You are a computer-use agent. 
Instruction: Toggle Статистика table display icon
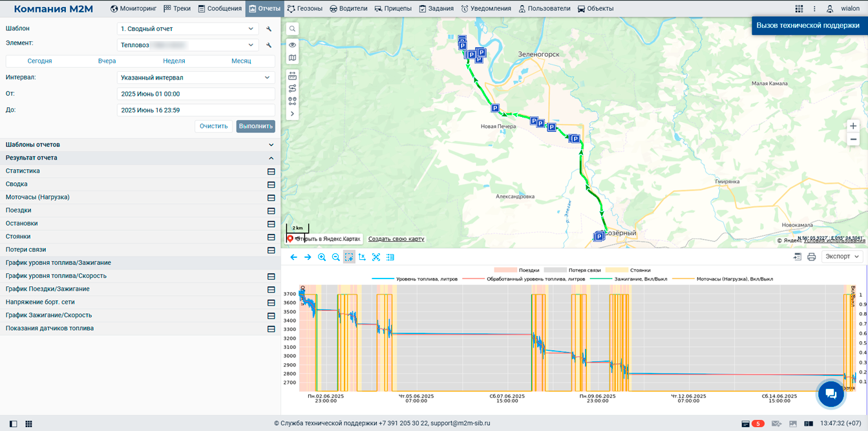(271, 171)
